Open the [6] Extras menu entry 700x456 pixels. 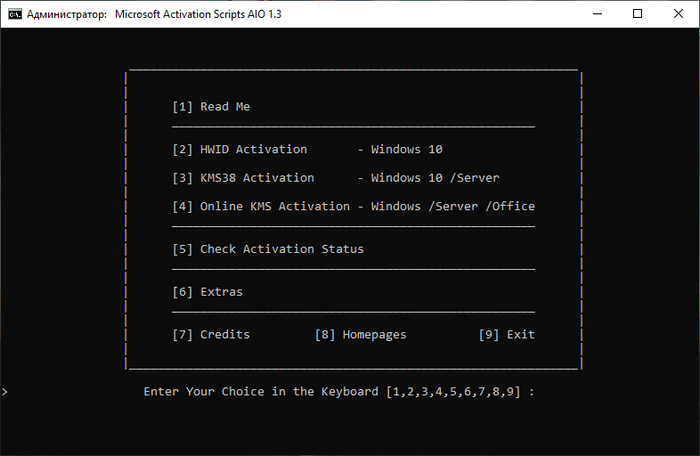[x=207, y=292]
